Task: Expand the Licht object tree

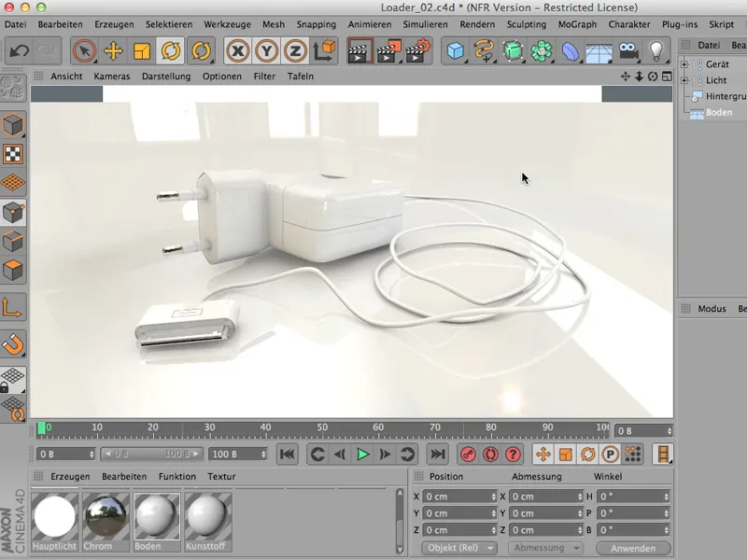Action: pyautogui.click(x=684, y=80)
